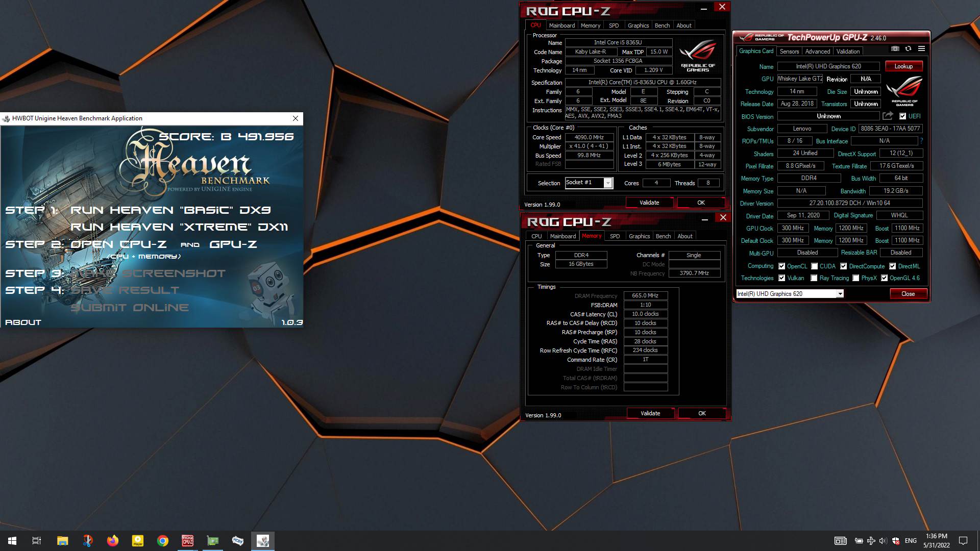
Task: Open GPU-Z taskbar icon with graphics card
Action: point(213,541)
